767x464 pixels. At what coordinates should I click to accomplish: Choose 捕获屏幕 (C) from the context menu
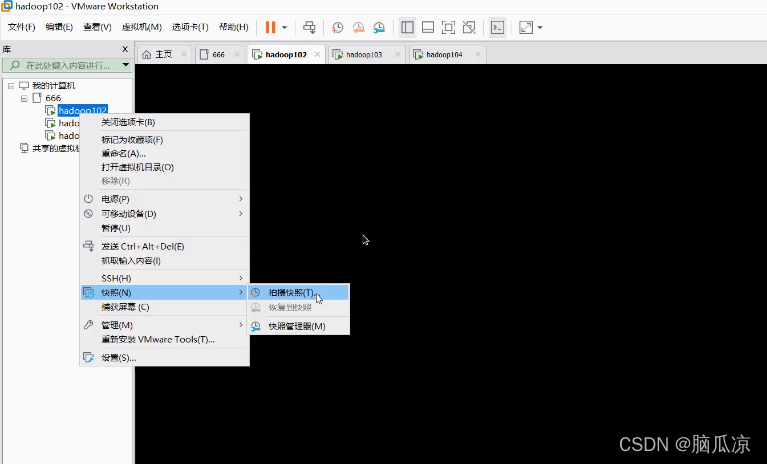pos(165,307)
